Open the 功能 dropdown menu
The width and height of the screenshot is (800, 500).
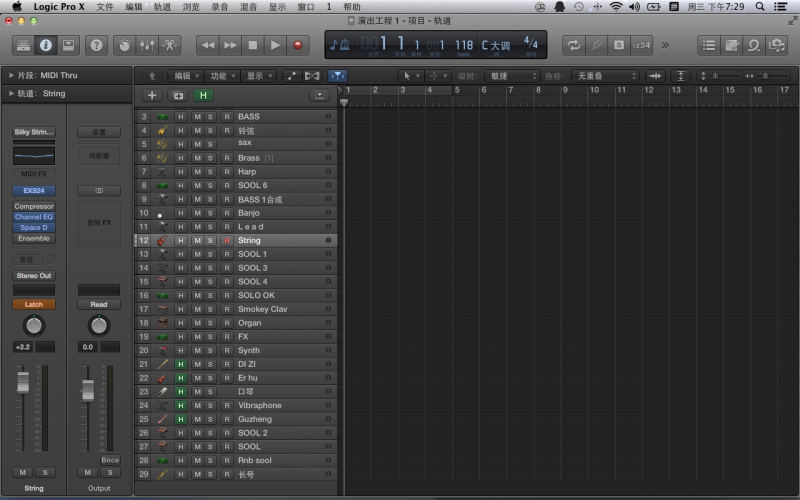[221, 76]
